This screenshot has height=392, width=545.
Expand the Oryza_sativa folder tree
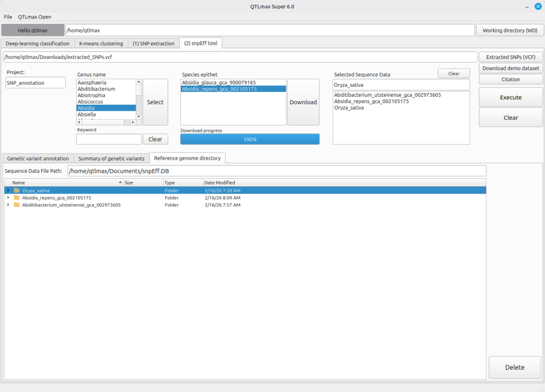pos(8,190)
